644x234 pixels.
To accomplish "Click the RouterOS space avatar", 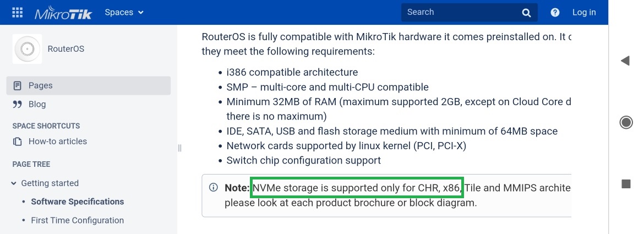I will [x=28, y=49].
